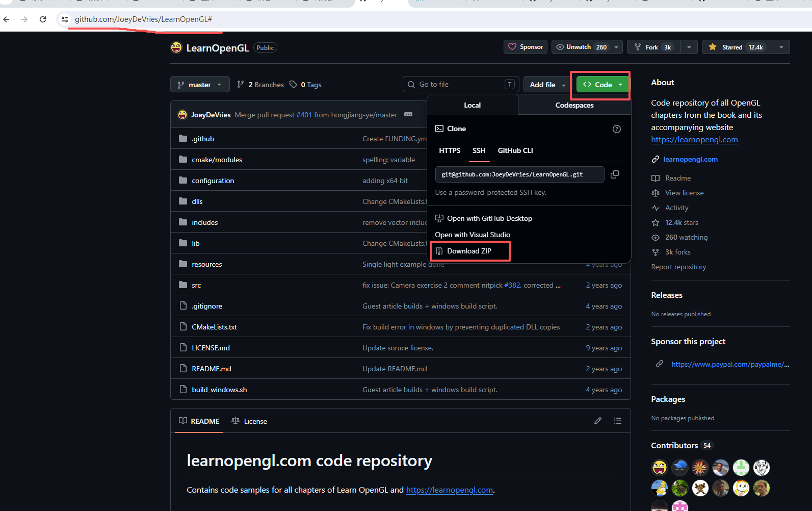The image size is (812, 511).
Task: Open issue #382 link in src commit
Action: click(x=512, y=285)
